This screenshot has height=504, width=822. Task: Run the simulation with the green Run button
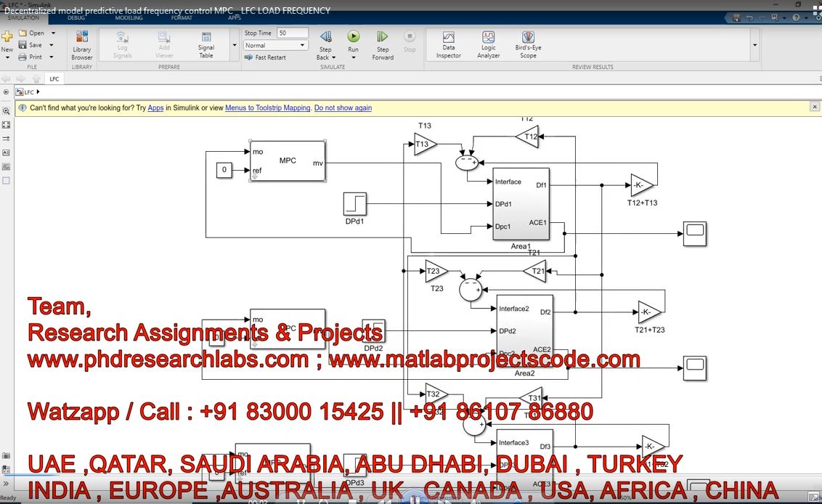pos(354,36)
